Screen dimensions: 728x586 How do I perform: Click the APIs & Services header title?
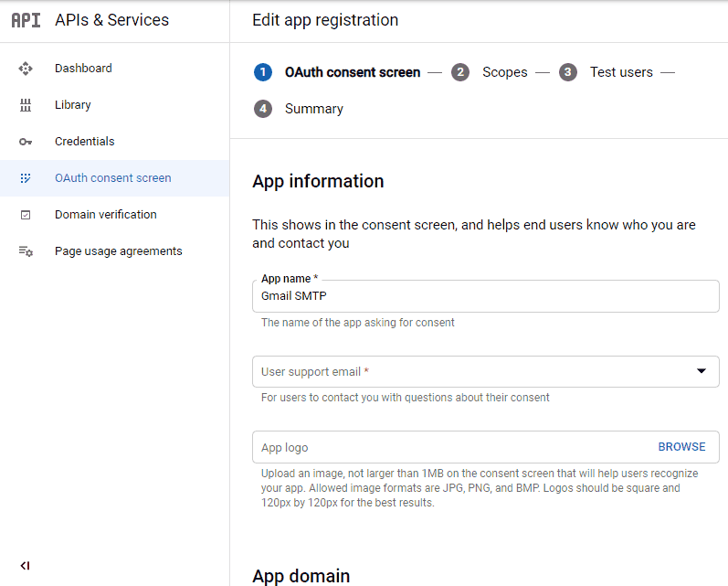[x=111, y=20]
